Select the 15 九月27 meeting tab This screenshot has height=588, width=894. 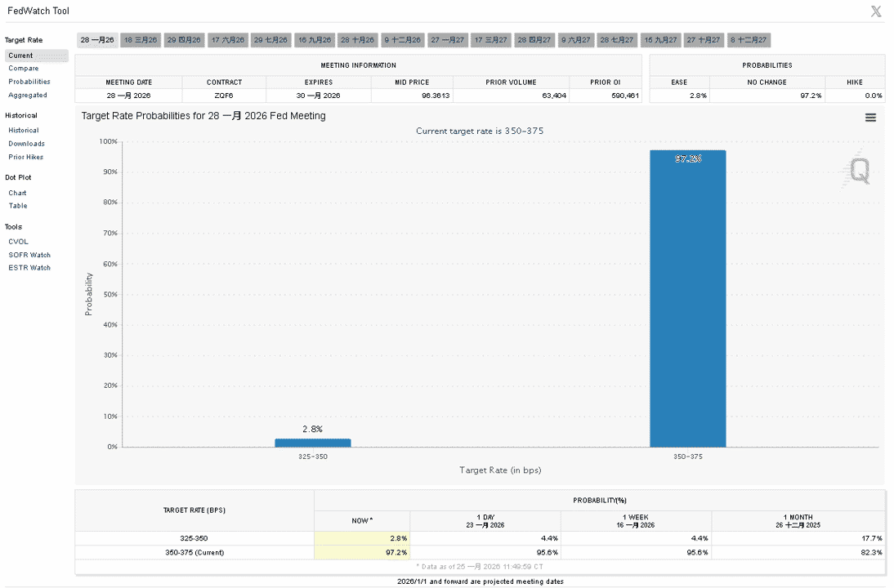tap(661, 40)
